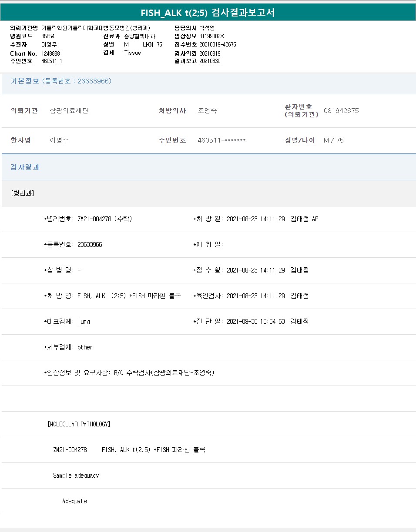Select the *채 취 일: field
Screen dimensions: 416x532
coord(208,244)
